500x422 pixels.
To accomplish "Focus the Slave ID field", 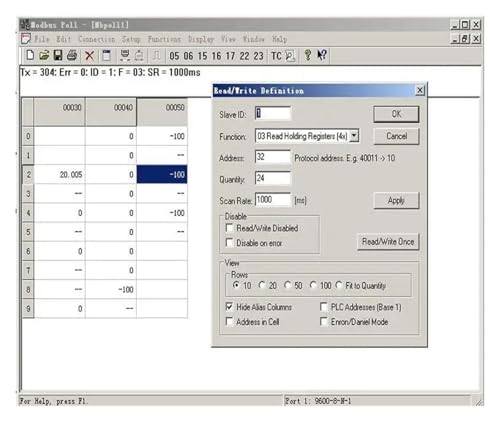I will [273, 114].
